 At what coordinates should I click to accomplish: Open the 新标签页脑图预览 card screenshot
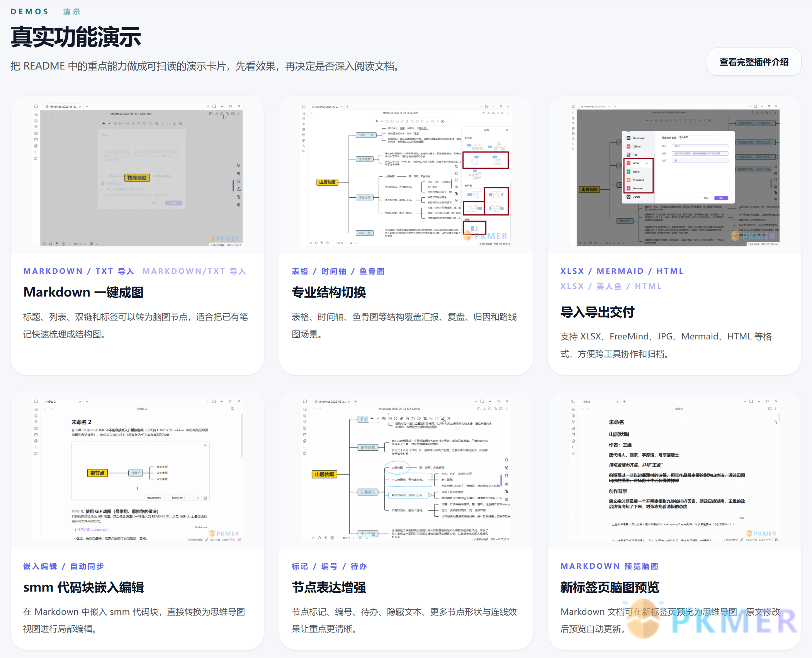coord(674,470)
